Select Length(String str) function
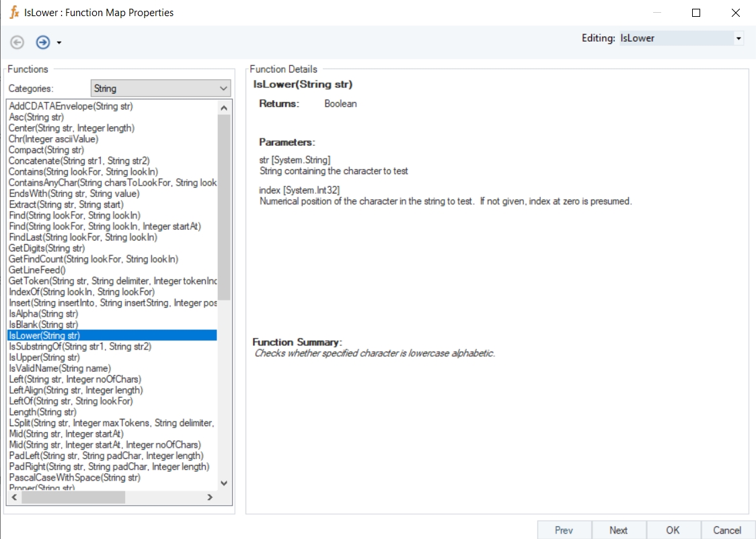756x539 pixels. pyautogui.click(x=42, y=412)
